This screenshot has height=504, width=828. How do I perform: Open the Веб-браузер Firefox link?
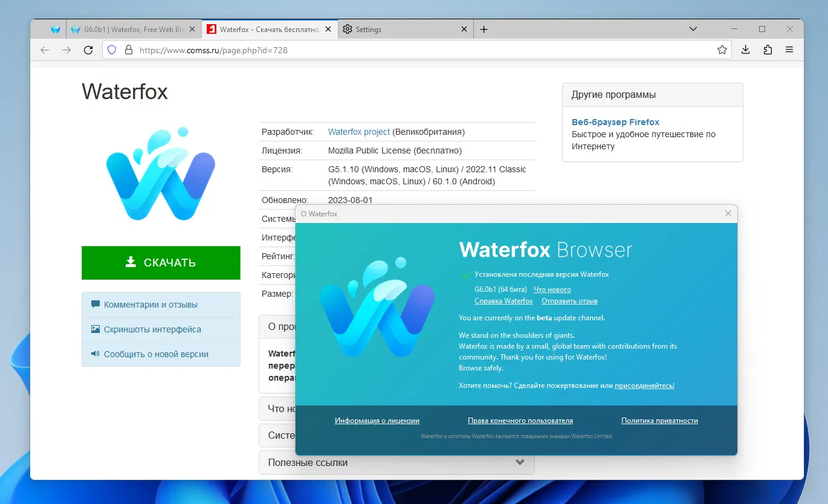(x=615, y=122)
